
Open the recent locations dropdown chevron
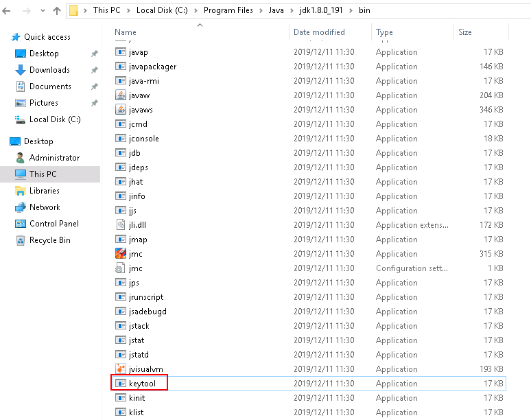(43, 11)
